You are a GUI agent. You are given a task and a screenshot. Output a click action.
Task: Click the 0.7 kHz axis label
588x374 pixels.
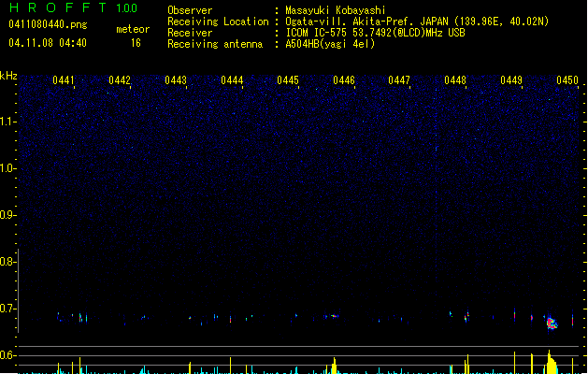click(x=7, y=309)
